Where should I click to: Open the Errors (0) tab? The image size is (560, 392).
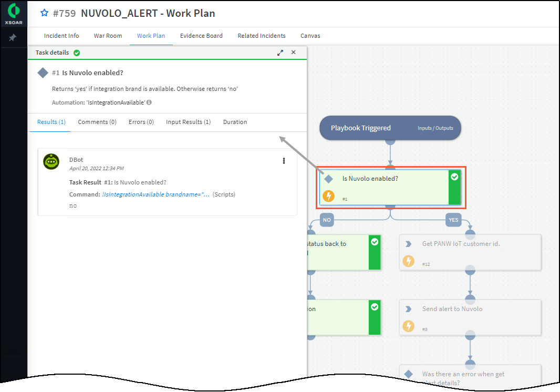point(141,122)
